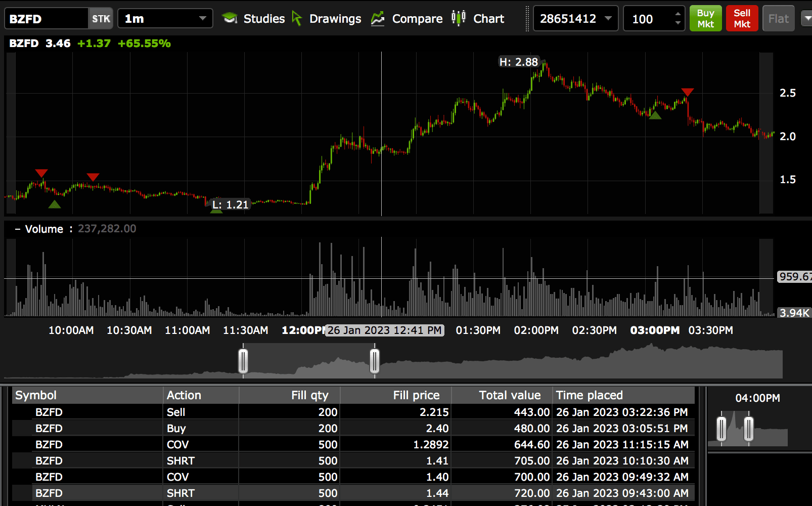The image size is (812, 506).
Task: Sort orders by Time placed header
Action: click(x=589, y=395)
